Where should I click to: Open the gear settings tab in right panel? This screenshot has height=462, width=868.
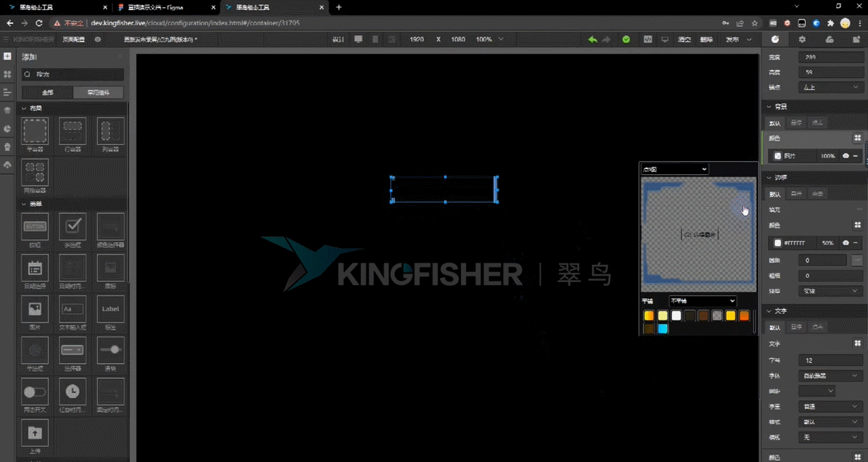tap(802, 39)
